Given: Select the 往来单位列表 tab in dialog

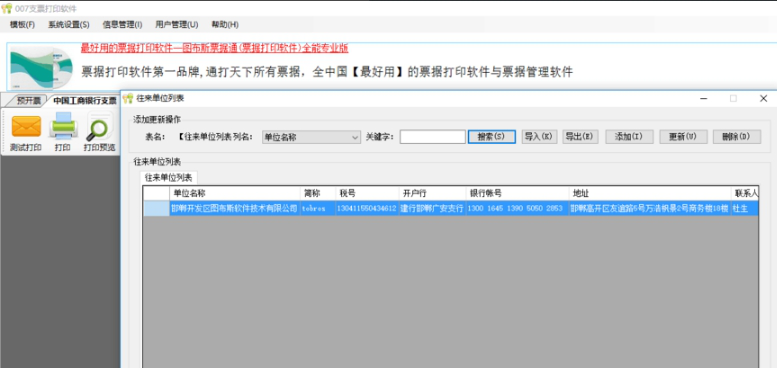Looking at the screenshot, I should 168,177.
